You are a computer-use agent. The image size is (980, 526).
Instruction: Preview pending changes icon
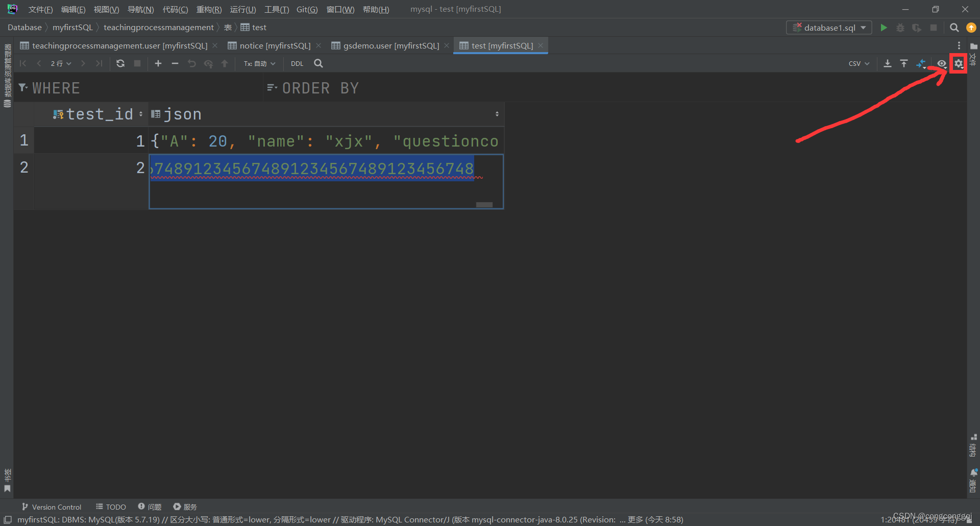click(208, 63)
